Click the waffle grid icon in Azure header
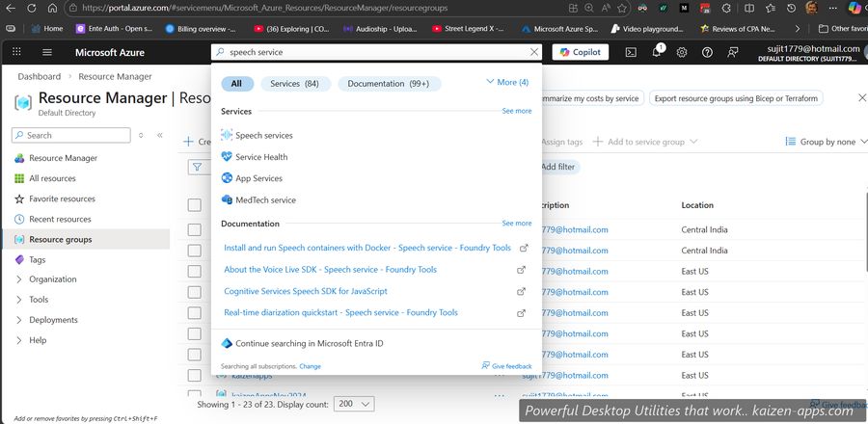 coord(16,52)
